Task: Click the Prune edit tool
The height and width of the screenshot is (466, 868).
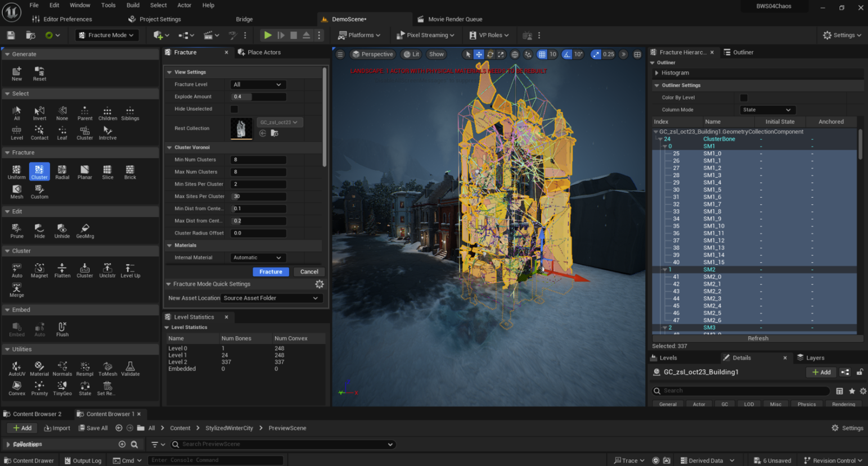Action: [17, 230]
